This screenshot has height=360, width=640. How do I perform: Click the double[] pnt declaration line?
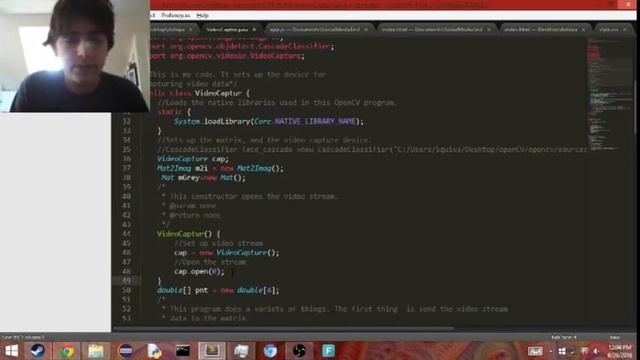218,290
